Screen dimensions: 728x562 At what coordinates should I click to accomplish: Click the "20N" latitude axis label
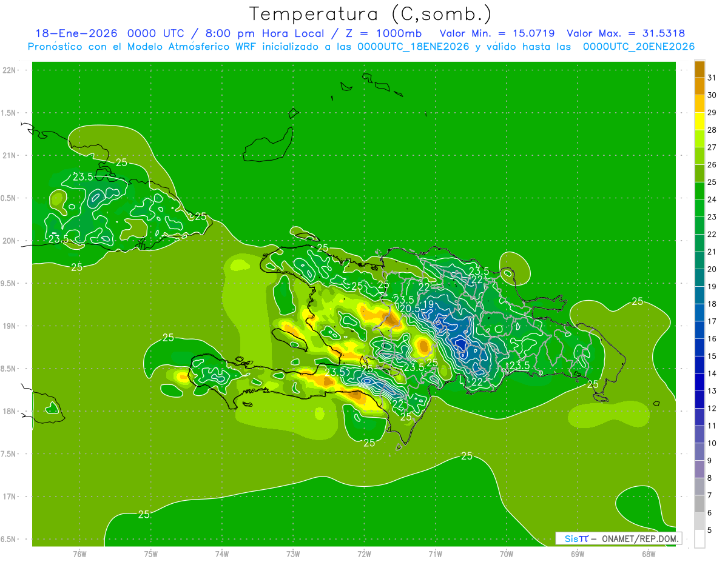click(x=10, y=241)
